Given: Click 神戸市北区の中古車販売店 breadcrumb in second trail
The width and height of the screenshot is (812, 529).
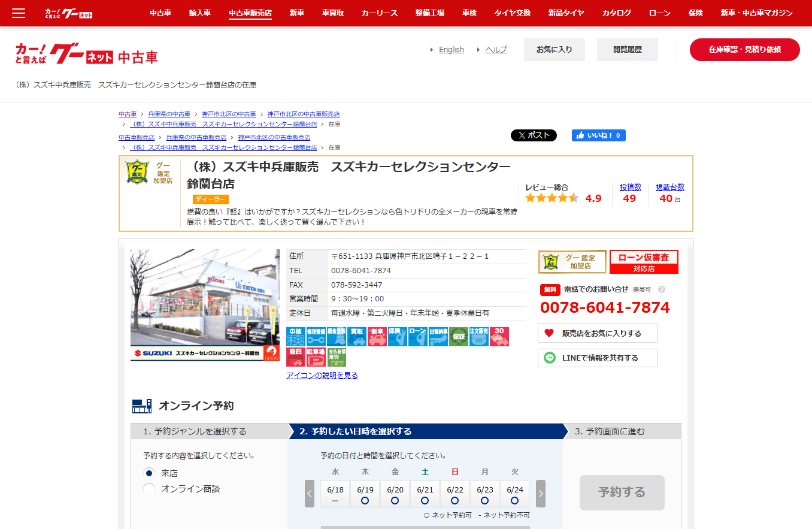Looking at the screenshot, I should (274, 138).
